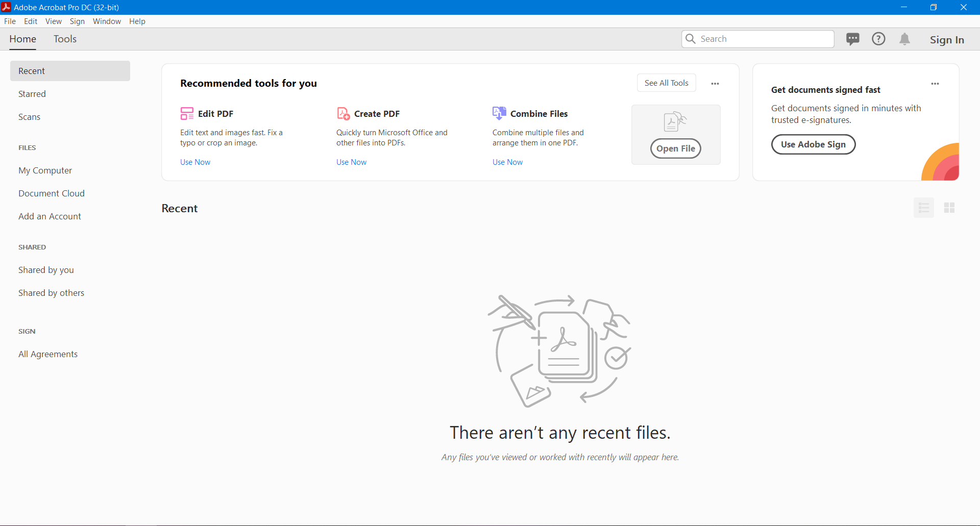Viewport: 980px width, 526px height.
Task: Click the Use Adobe Sign button
Action: point(813,144)
